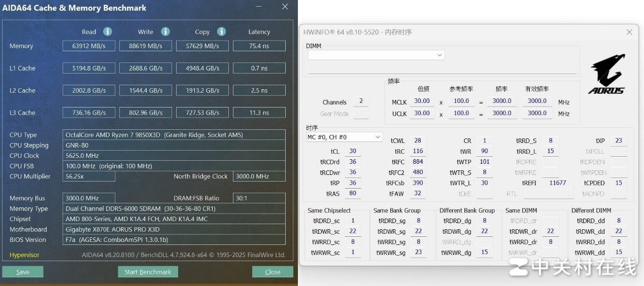The height and width of the screenshot is (286, 644).
Task: Close the HWiNFO memory timing window
Action: 629,32
